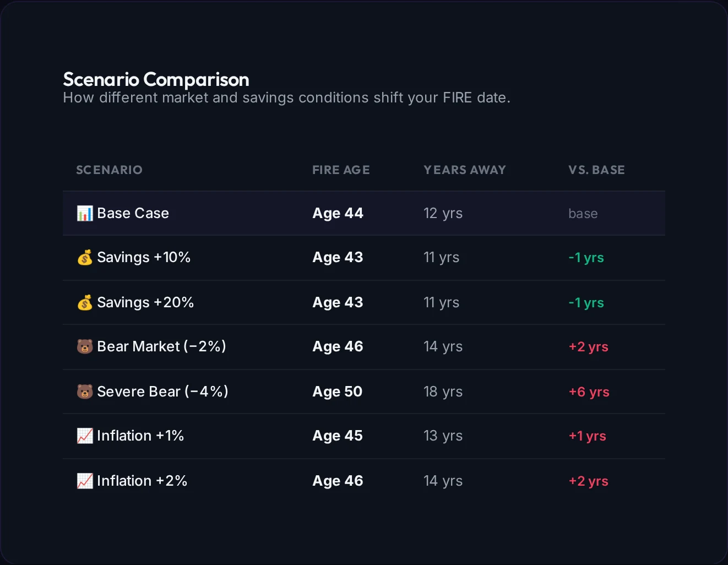Viewport: 728px width, 565px height.
Task: Click Age 44 in the Base Case row
Action: coord(338,213)
